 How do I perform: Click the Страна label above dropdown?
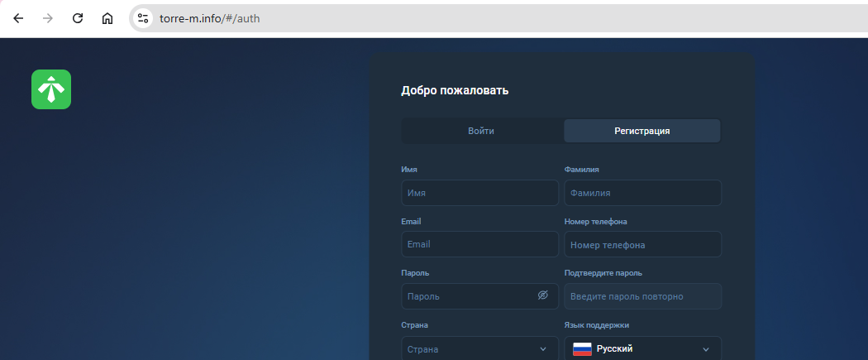[x=415, y=325]
